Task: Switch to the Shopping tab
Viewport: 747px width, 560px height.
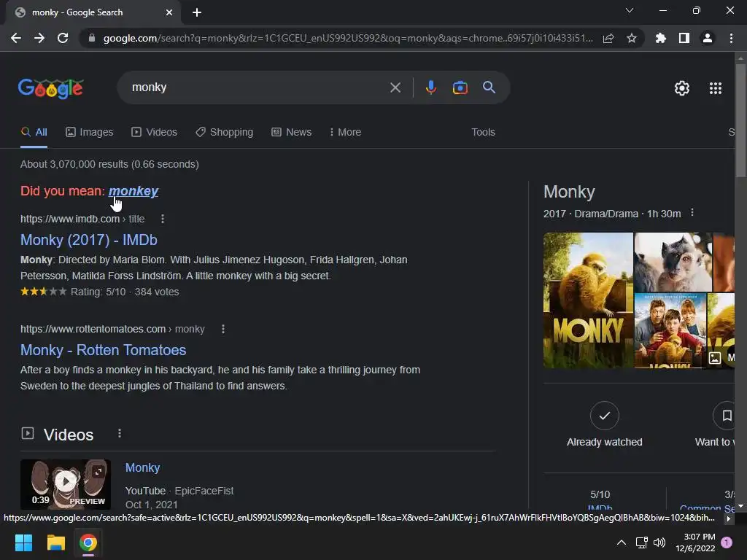Action: pos(225,133)
